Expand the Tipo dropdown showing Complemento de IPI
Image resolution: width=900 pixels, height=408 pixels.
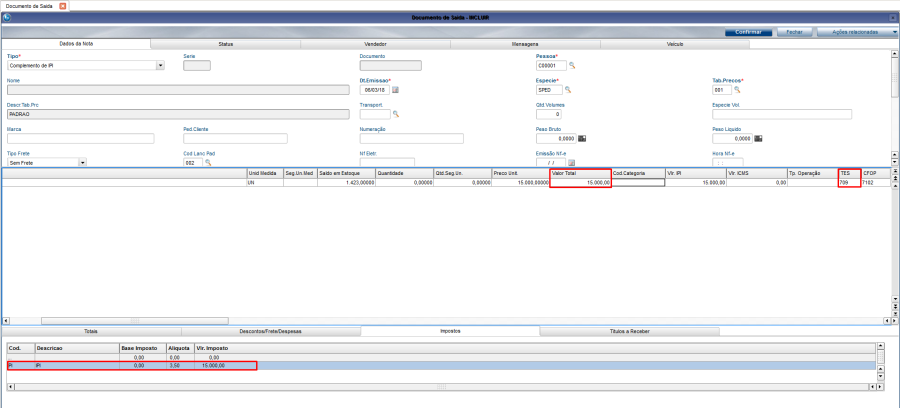coord(160,65)
